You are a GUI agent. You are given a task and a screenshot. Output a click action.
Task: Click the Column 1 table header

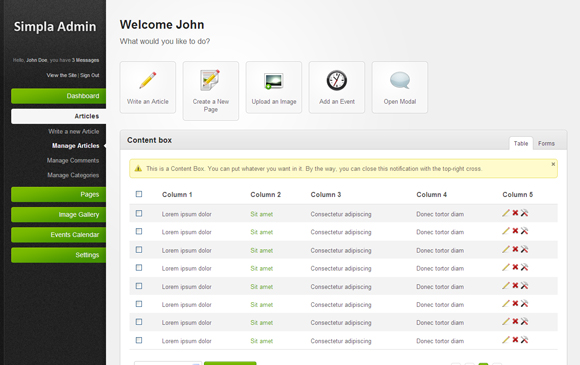click(x=177, y=195)
